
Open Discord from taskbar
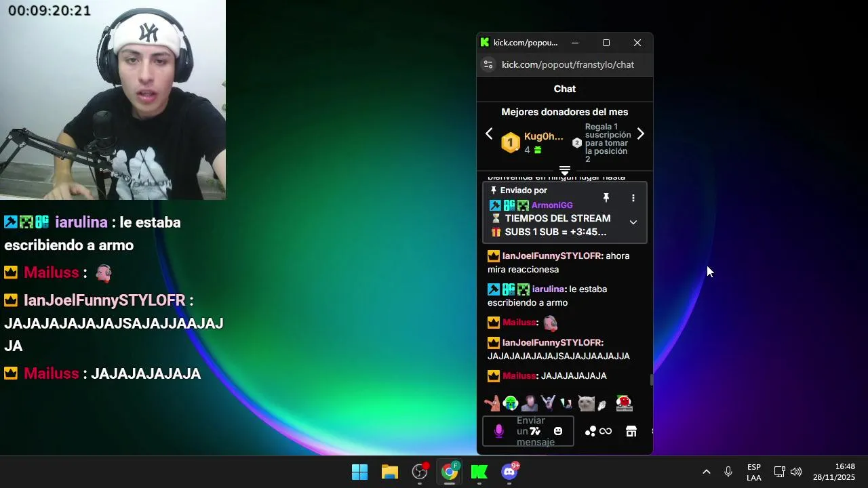point(509,472)
